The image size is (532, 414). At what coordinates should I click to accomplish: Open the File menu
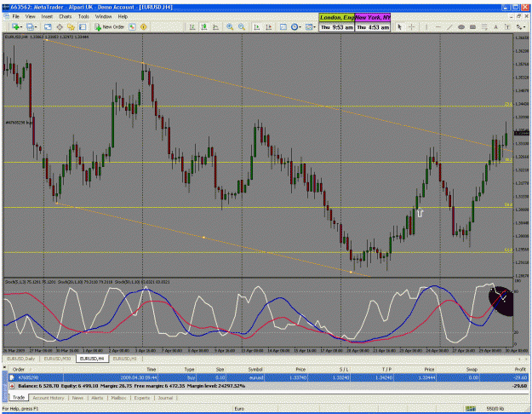point(15,16)
